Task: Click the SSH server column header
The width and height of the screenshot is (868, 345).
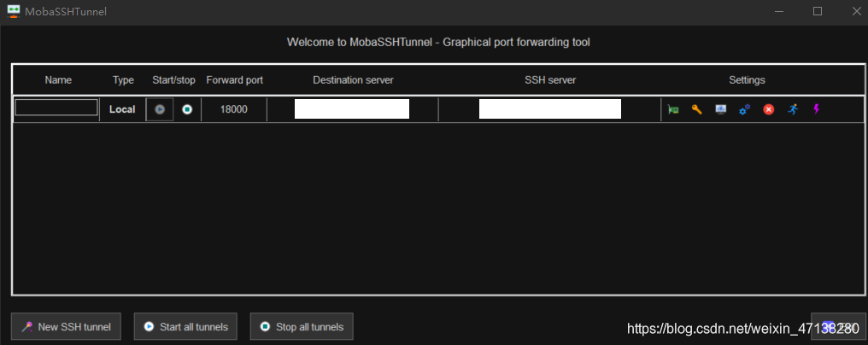Action: (x=550, y=79)
